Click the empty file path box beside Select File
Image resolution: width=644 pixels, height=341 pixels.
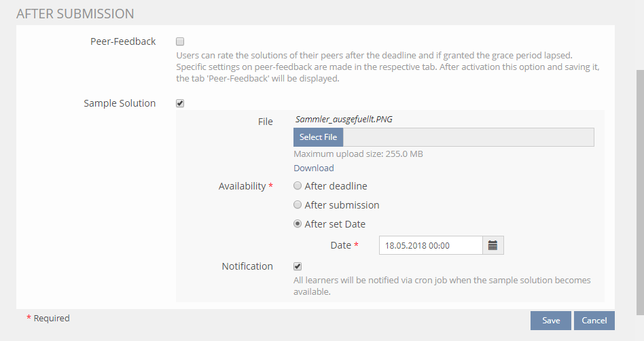click(468, 137)
